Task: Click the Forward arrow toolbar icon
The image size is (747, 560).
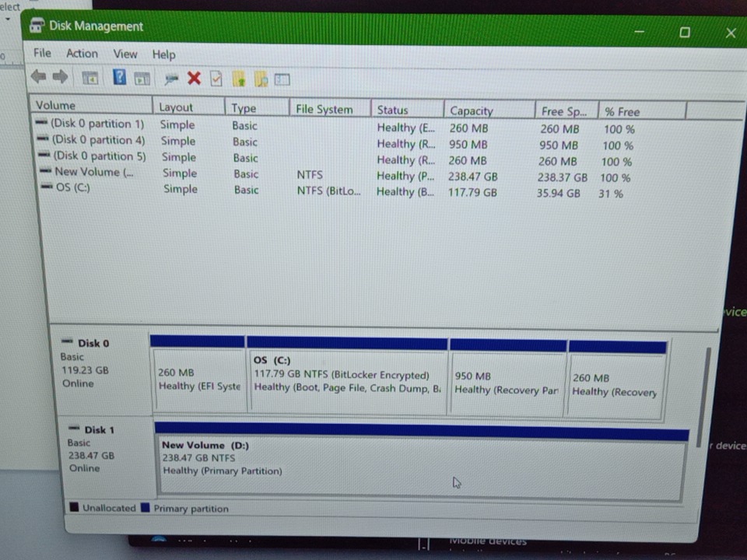Action: [60, 77]
